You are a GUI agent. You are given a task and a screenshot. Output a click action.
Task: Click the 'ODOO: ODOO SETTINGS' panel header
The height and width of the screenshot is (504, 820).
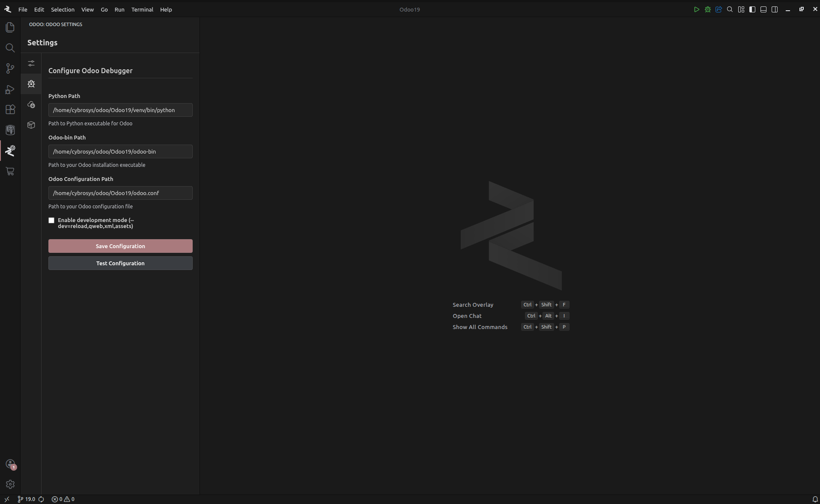pyautogui.click(x=56, y=24)
